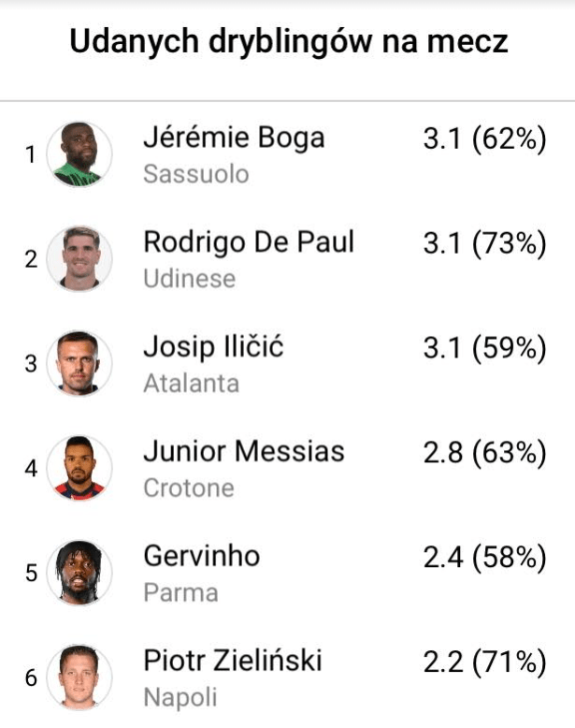Select Gervinho's player photo
The height and width of the screenshot is (728, 575).
[x=79, y=573]
